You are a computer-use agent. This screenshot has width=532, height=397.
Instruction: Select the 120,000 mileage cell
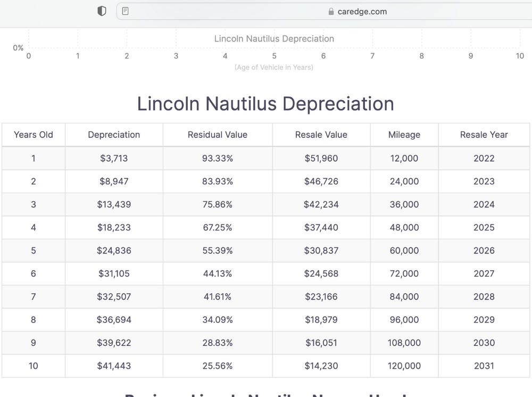click(404, 366)
